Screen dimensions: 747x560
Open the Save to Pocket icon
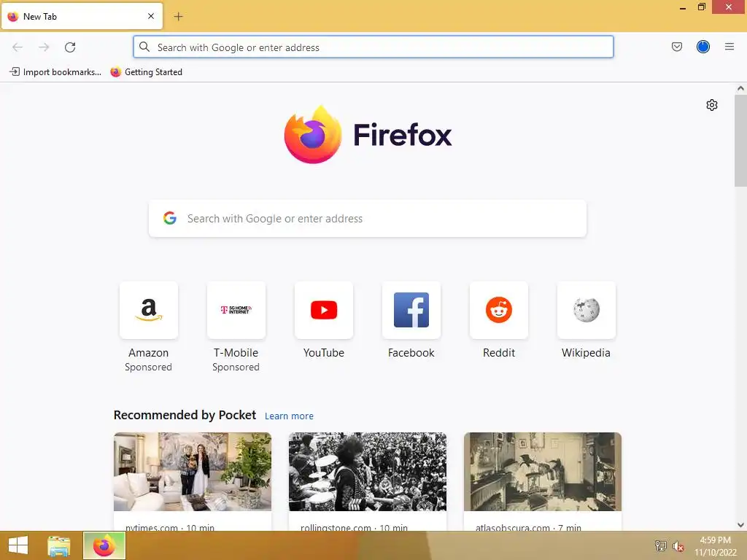point(676,47)
